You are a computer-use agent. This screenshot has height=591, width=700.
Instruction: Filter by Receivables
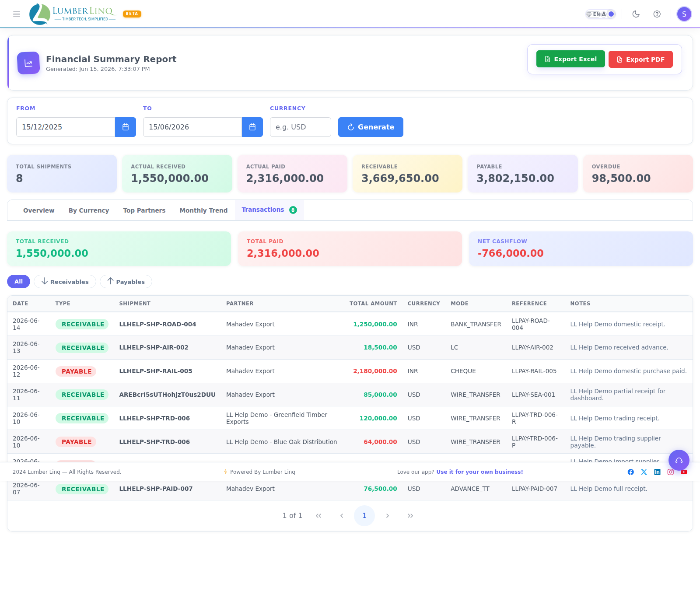coord(65,281)
